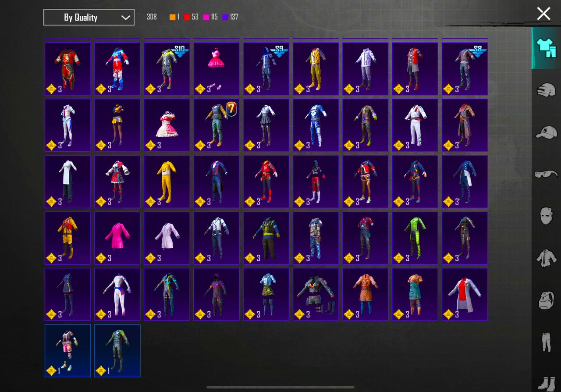Open the cap hats category icon
Image resolution: width=561 pixels, height=392 pixels.
click(x=546, y=132)
